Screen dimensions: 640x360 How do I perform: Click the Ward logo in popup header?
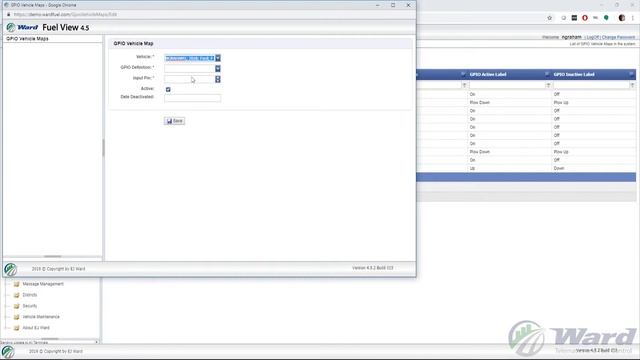pos(22,27)
